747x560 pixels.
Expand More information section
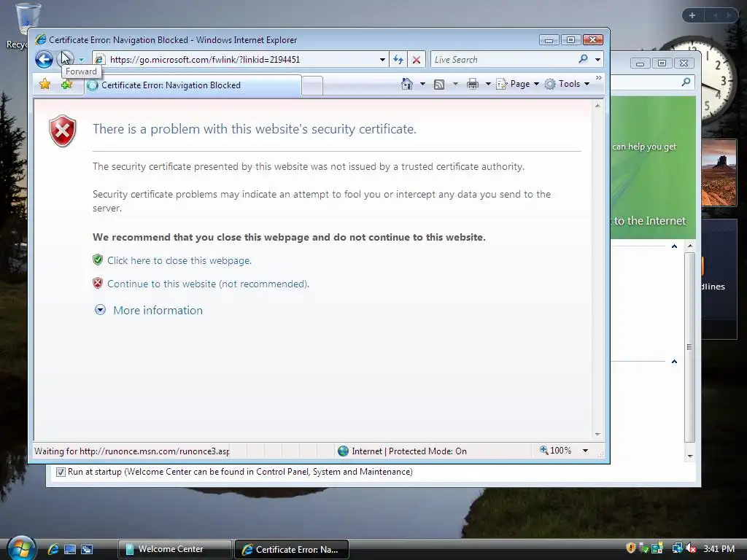click(158, 310)
